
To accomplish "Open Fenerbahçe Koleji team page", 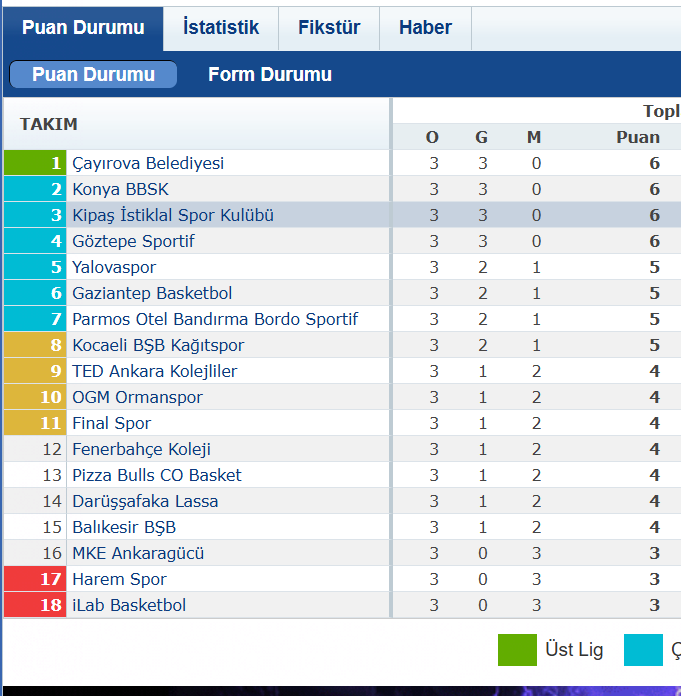I will (141, 449).
